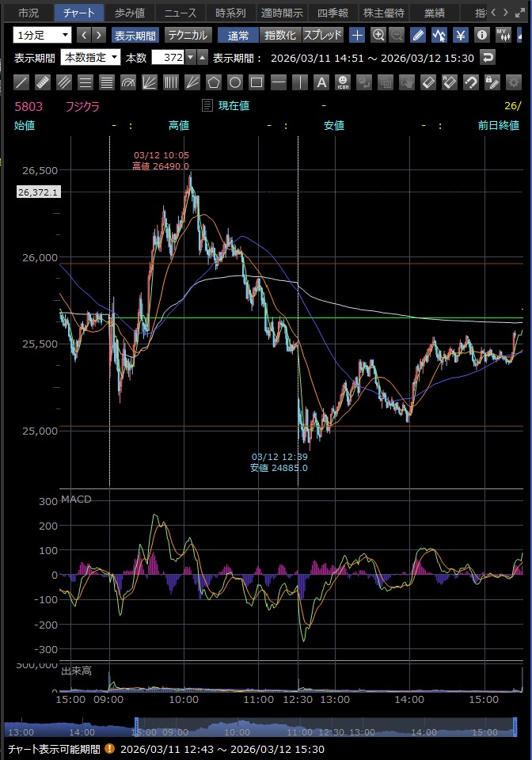The width and height of the screenshot is (532, 760).
Task: Click the 表示期間 button
Action: 135,35
